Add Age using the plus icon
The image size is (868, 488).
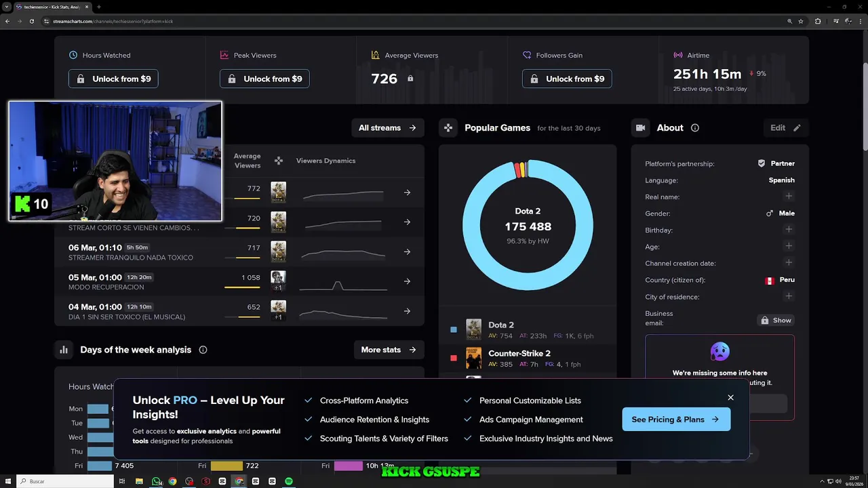point(789,246)
